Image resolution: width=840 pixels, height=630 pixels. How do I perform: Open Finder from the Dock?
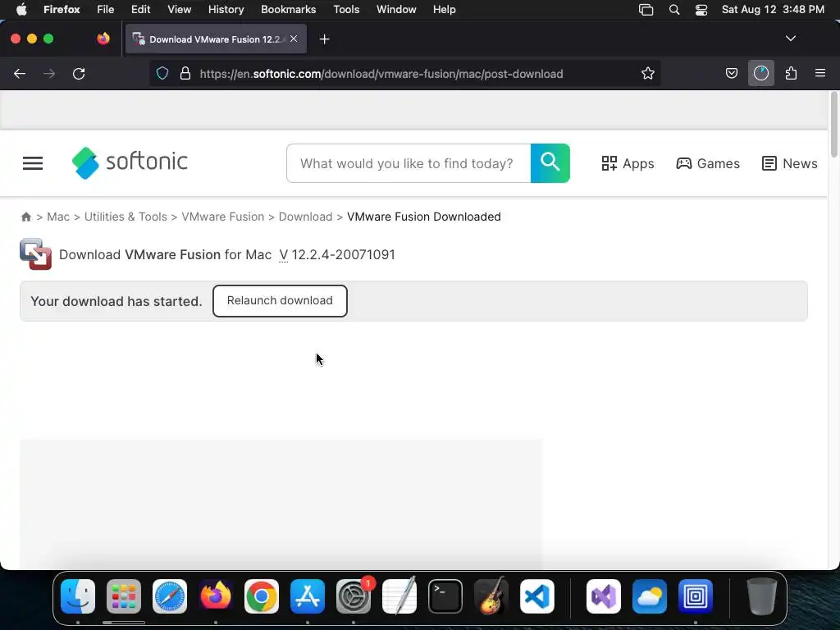(x=78, y=596)
